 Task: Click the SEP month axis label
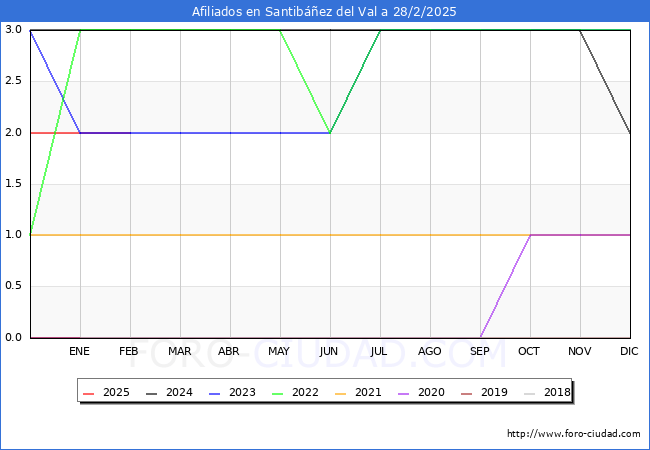point(480,351)
